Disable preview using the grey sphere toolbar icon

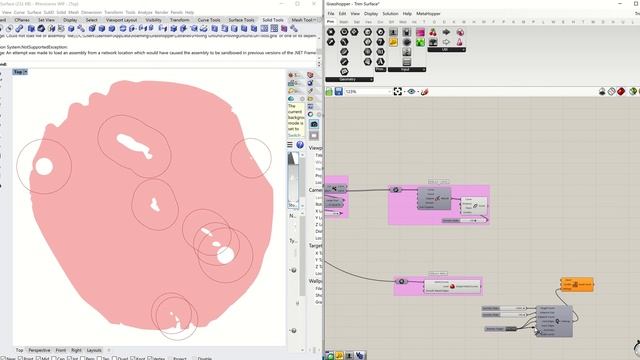coord(602,92)
